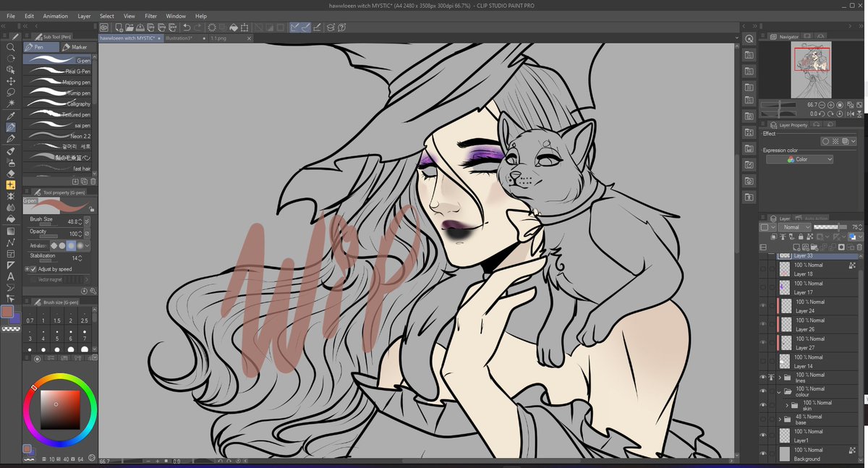Image resolution: width=868 pixels, height=468 pixels.
Task: Click the Snap to special ruler toolbar icon
Action: point(306,27)
